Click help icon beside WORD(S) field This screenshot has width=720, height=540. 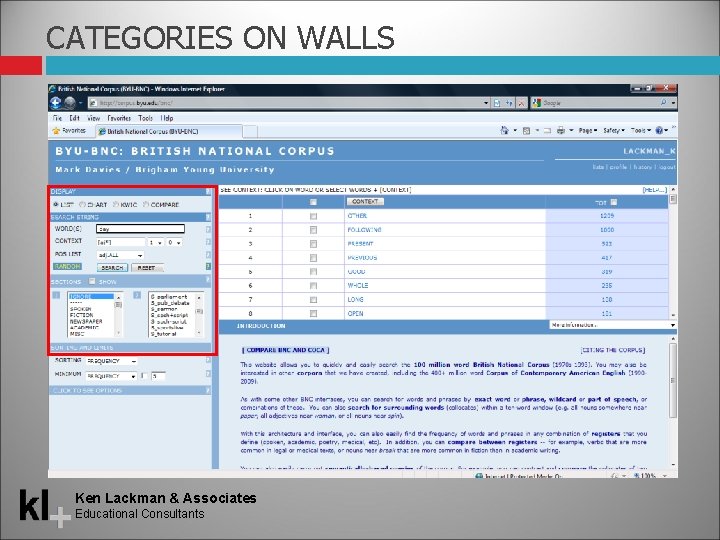click(208, 229)
